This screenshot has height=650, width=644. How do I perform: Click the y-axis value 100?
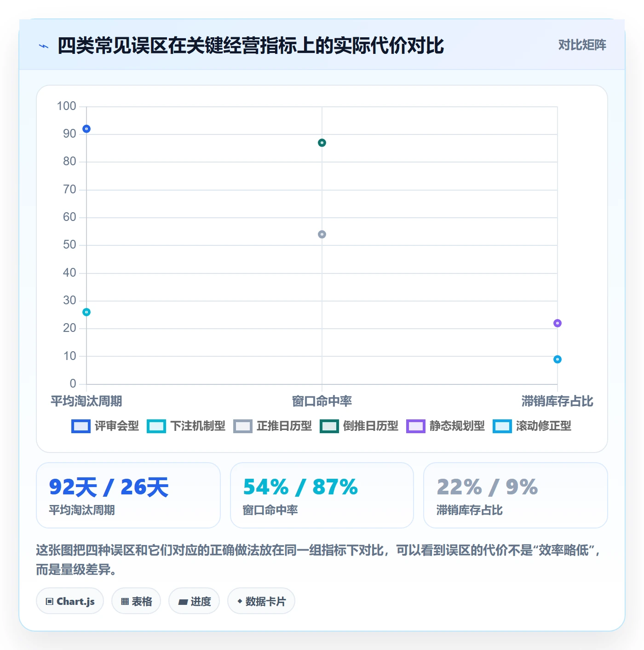point(66,106)
